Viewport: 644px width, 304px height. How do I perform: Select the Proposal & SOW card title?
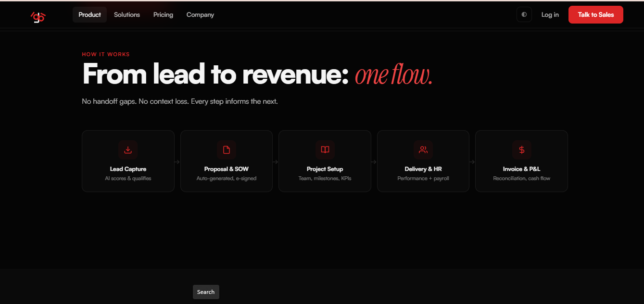coord(227,169)
